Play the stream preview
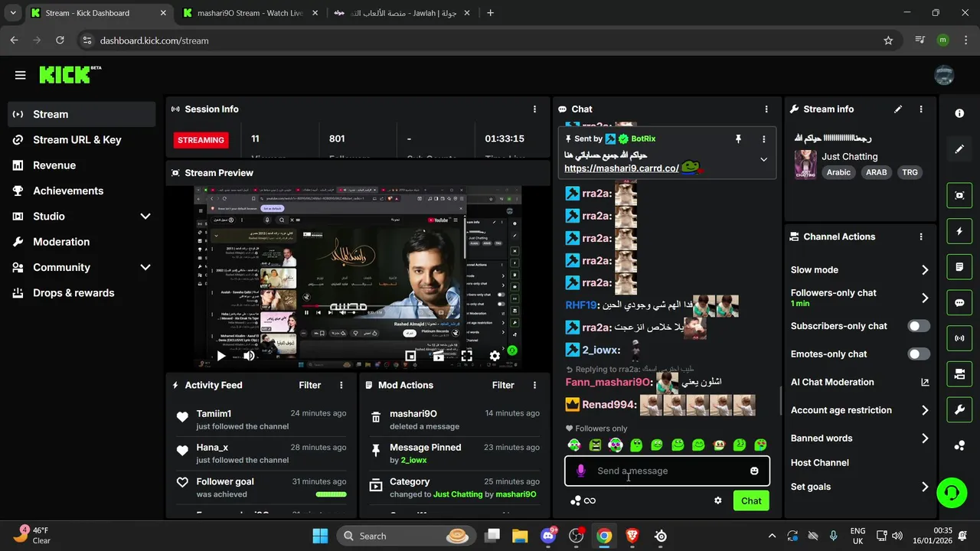The image size is (980, 551). [x=221, y=356]
